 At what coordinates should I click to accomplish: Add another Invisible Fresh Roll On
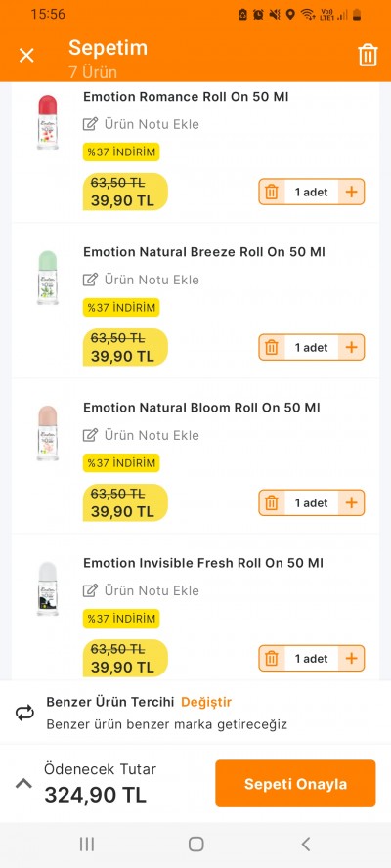coord(351,659)
